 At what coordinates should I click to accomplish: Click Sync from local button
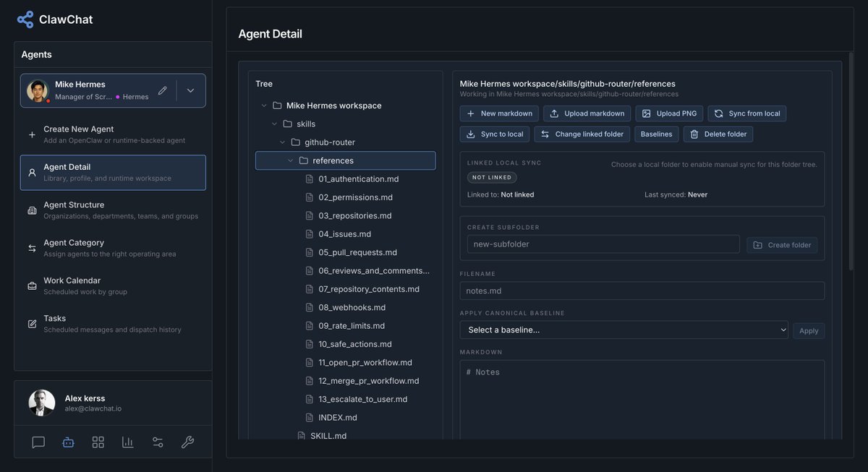747,113
